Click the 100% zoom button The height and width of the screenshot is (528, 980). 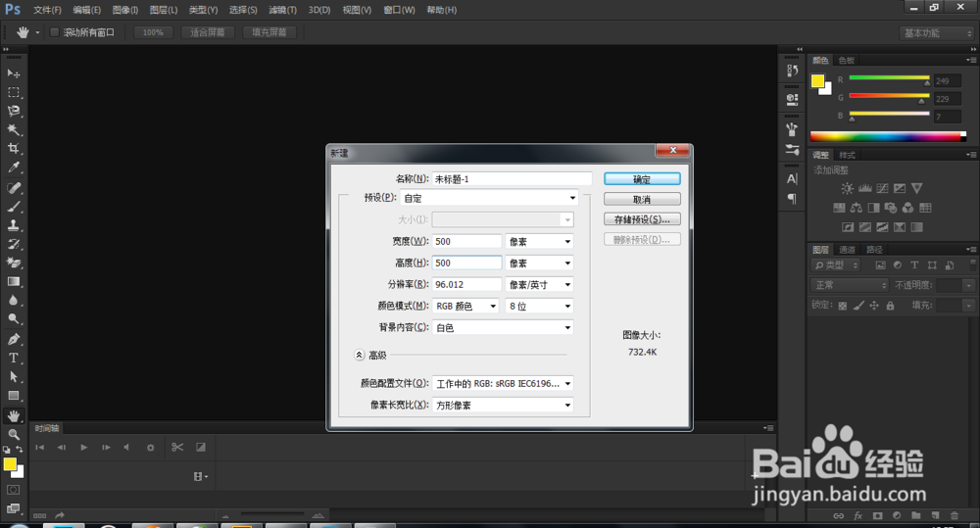pyautogui.click(x=153, y=32)
